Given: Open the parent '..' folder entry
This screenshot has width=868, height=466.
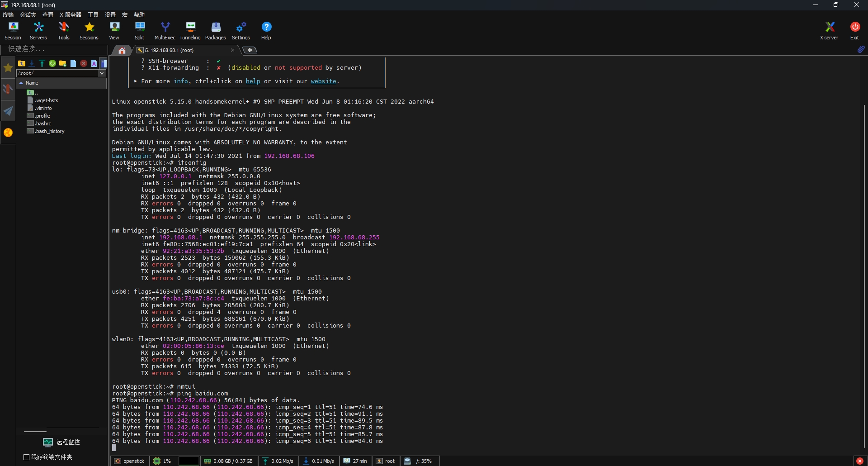Looking at the screenshot, I should [x=33, y=93].
